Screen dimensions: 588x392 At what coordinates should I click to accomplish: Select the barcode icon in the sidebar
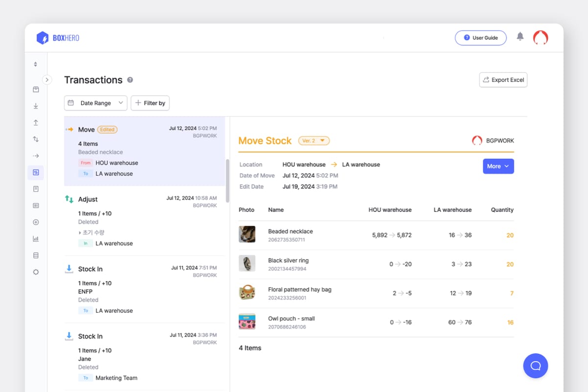click(35, 205)
